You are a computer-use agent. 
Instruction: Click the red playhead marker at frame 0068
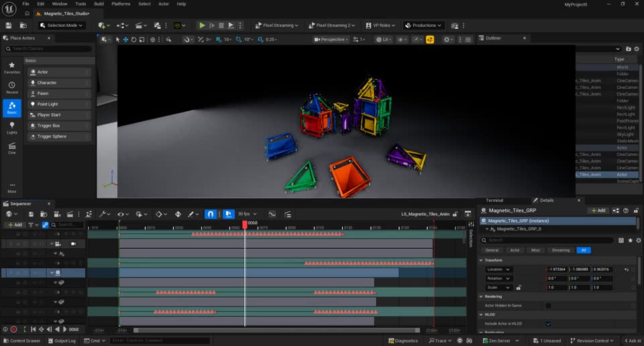click(245, 225)
